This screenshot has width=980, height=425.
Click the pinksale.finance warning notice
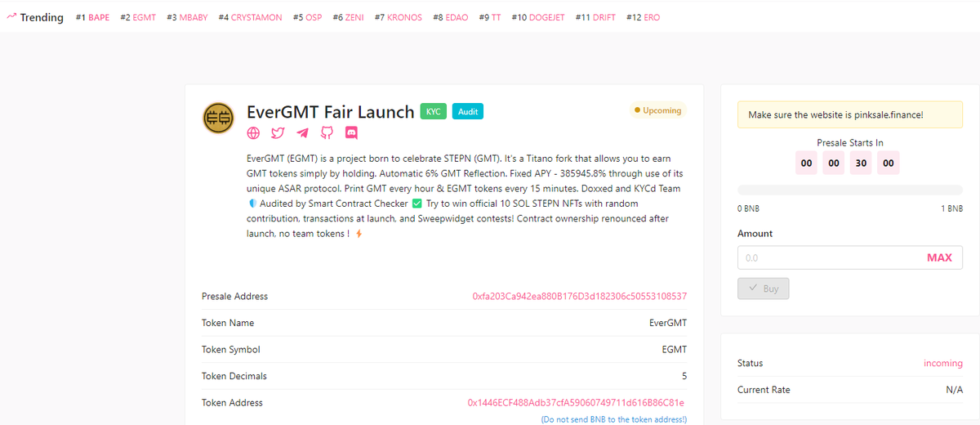click(x=849, y=114)
